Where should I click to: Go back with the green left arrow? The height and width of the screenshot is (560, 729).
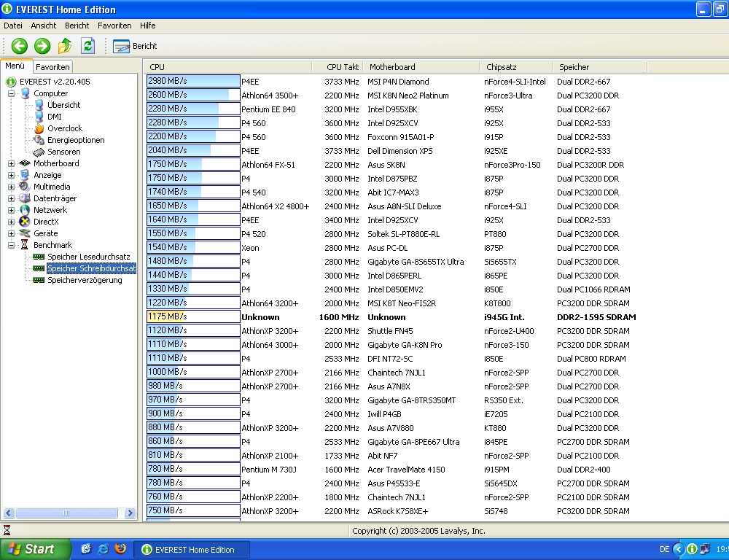coord(20,46)
